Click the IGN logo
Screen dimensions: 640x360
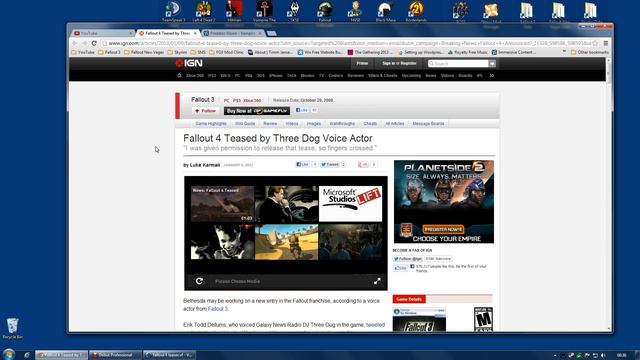coord(189,63)
